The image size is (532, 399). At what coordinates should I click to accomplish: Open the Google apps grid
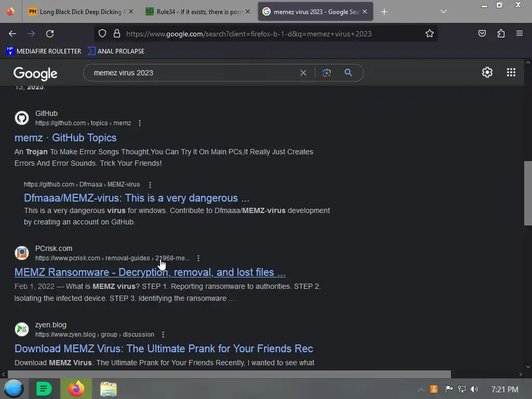point(511,72)
